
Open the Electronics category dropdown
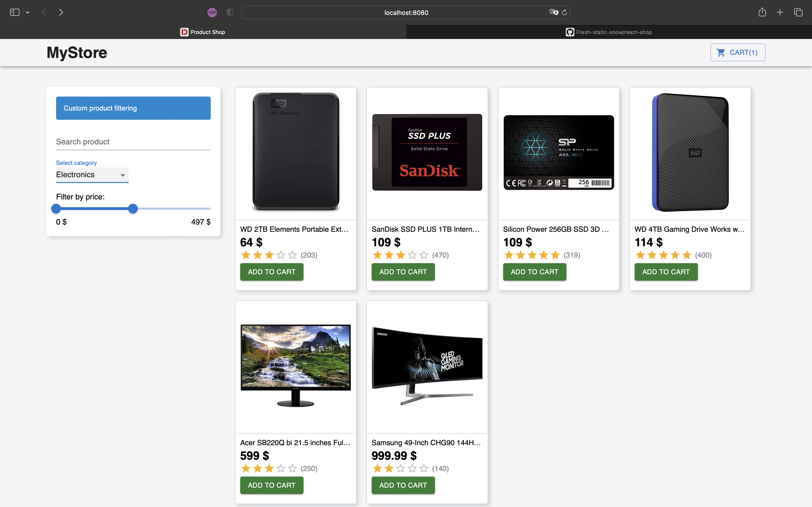click(x=92, y=175)
